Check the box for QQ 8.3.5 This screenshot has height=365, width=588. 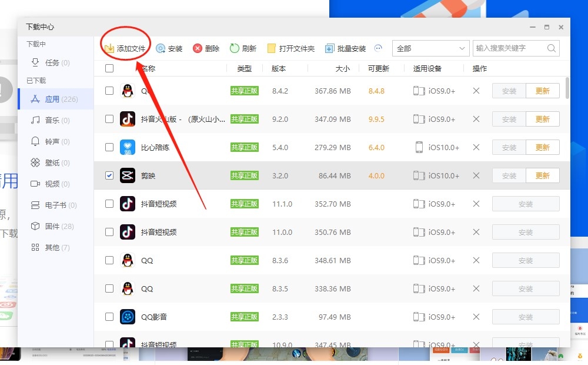(x=109, y=288)
